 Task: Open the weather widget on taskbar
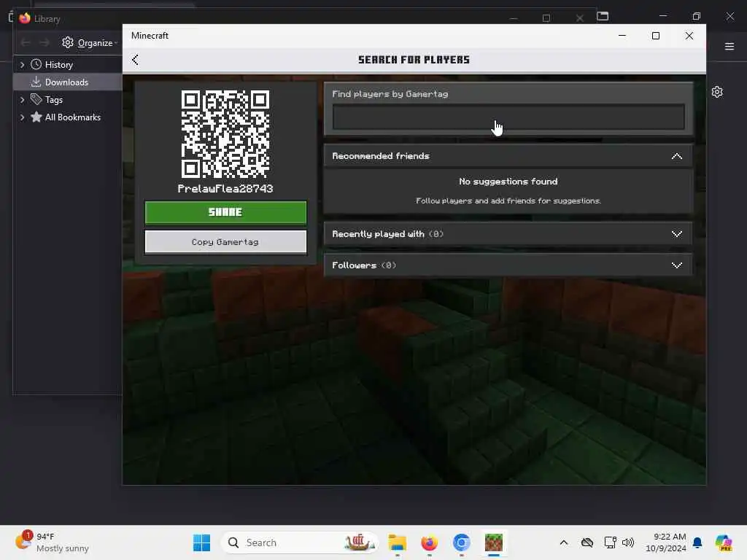53,542
